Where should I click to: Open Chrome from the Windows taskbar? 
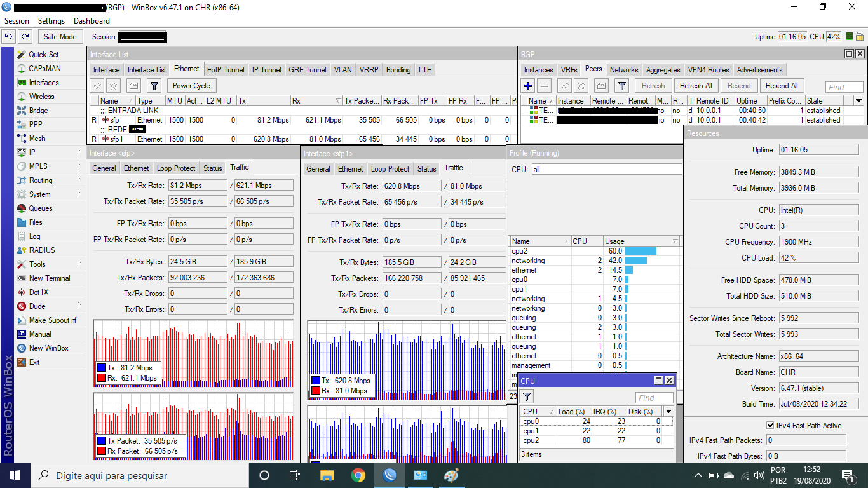tap(358, 475)
